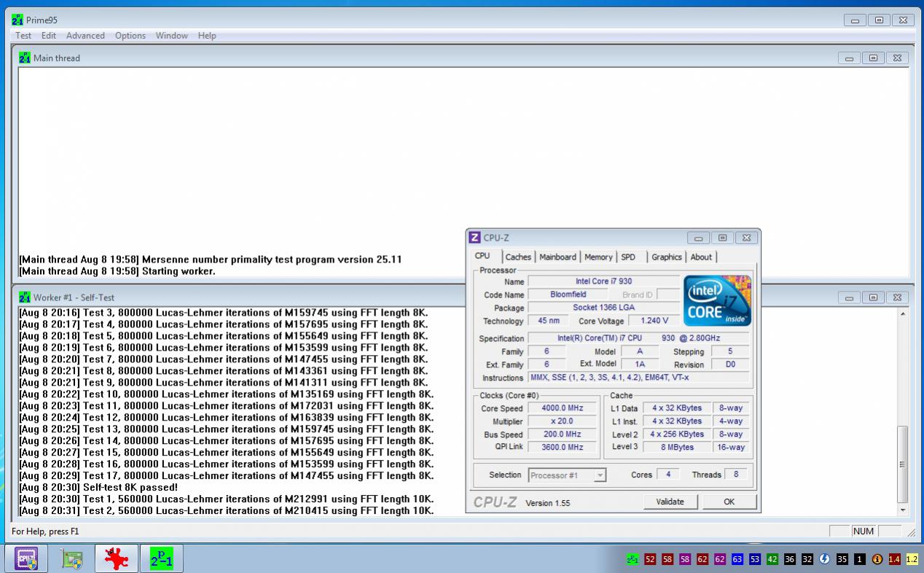Screen dimensions: 924x573
Task: Click the Worker window vertical scrollbar thumb
Action: click(904, 464)
